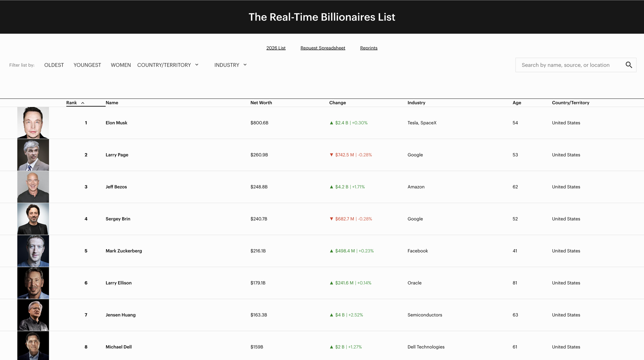Open the Reprints link
Screen dimensions: 644x360
(x=368, y=48)
